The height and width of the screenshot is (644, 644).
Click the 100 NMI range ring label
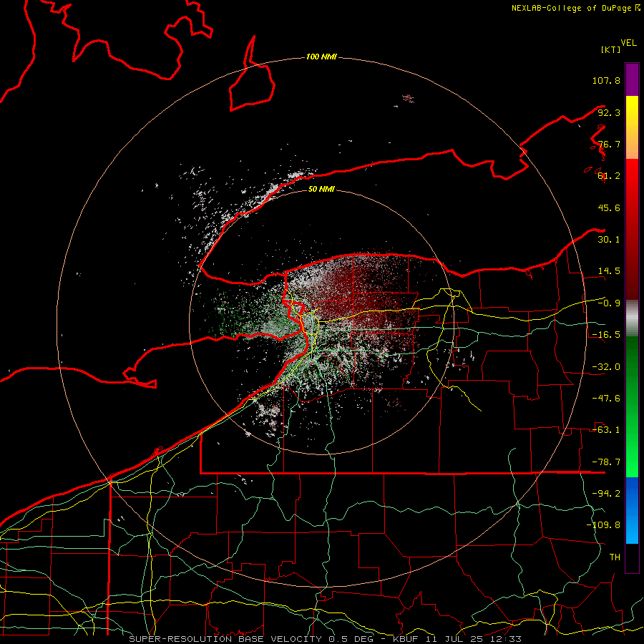[321, 57]
